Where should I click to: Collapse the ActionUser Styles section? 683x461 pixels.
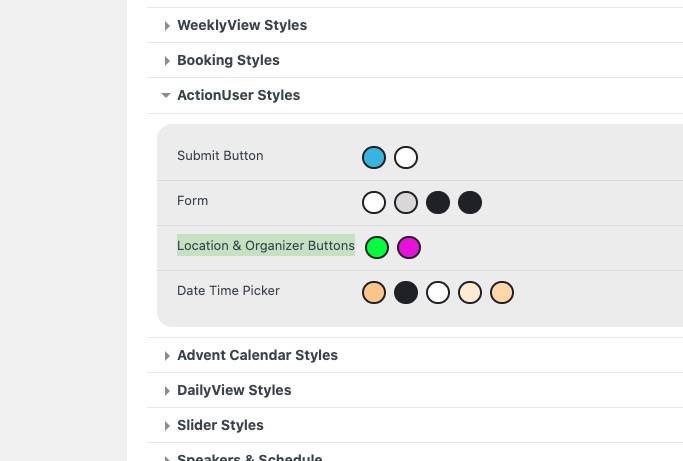[238, 95]
